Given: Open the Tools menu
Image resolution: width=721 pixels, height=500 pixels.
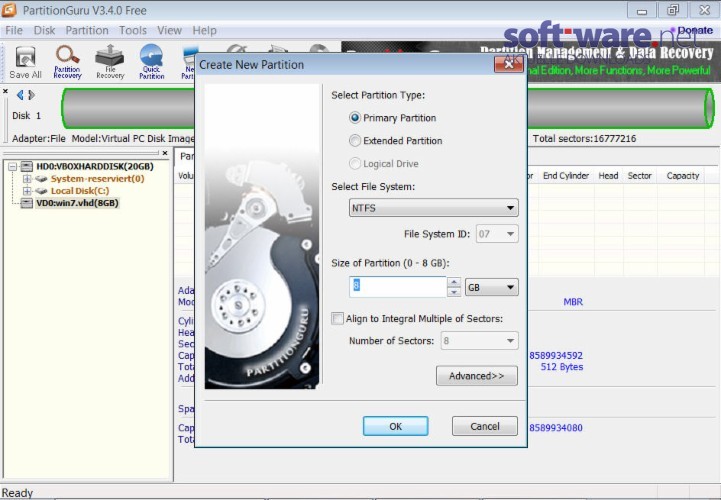Looking at the screenshot, I should click(x=132, y=30).
